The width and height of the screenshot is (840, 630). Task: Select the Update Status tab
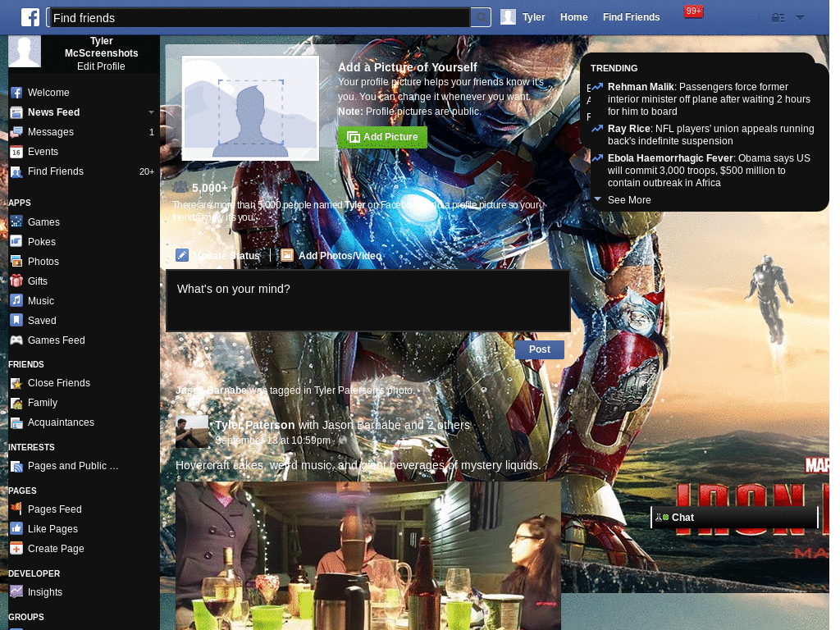point(218,256)
